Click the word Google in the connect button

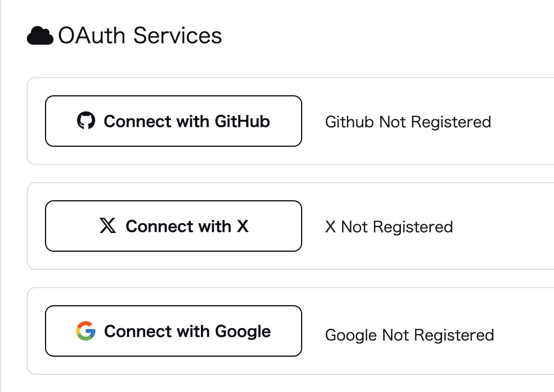point(243,331)
